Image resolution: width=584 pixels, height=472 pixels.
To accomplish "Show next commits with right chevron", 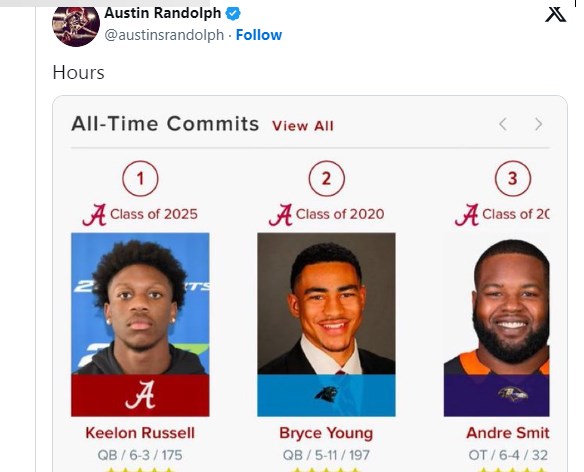I will (538, 124).
